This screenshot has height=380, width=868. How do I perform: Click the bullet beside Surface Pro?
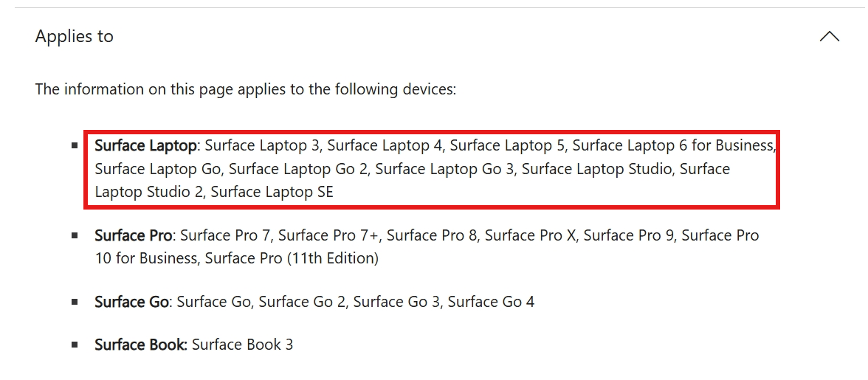[75, 235]
